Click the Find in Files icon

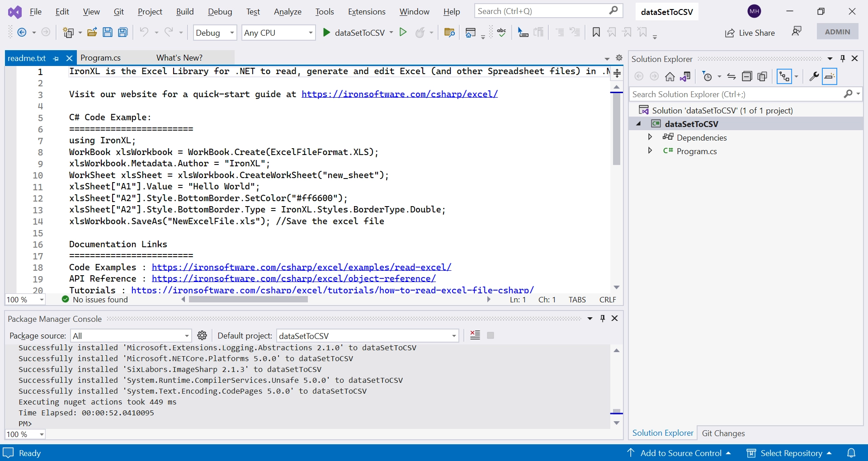pos(449,32)
